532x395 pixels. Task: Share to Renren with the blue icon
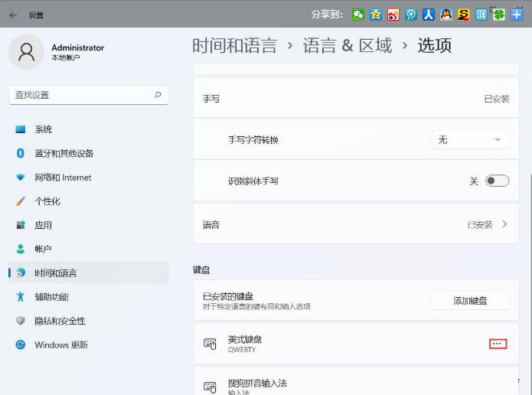[429, 14]
